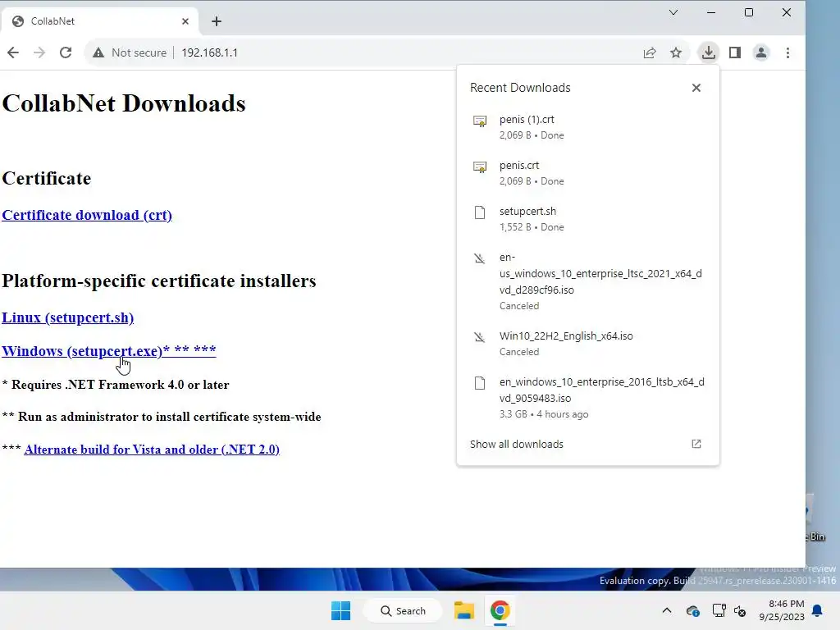Open the setupcert.sh download entry
Viewport: 840px width, 630px height.
click(x=587, y=219)
